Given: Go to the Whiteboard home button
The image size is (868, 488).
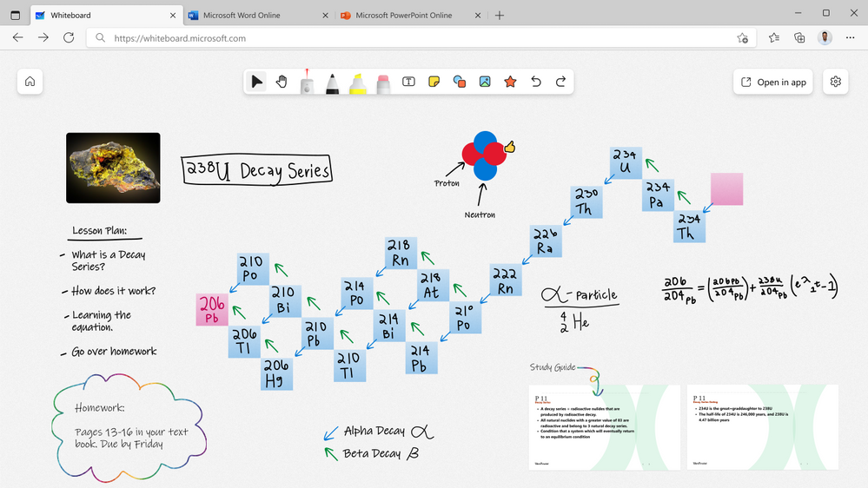Looking at the screenshot, I should pyautogui.click(x=30, y=82).
